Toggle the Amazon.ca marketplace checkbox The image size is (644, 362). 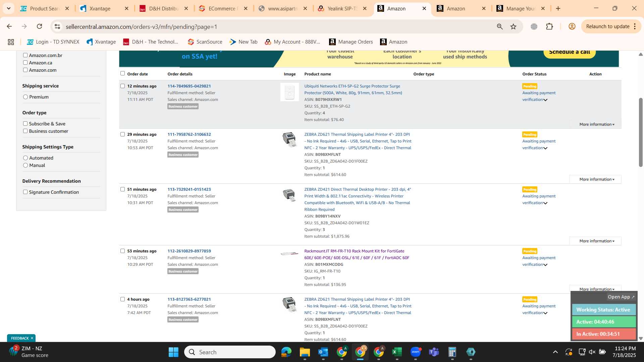click(x=25, y=63)
